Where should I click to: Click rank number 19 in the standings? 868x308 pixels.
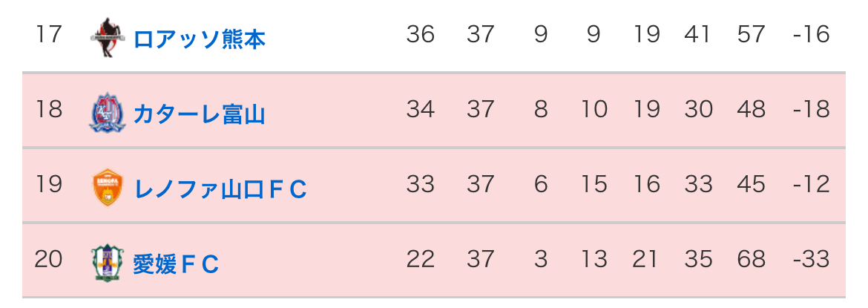(49, 185)
